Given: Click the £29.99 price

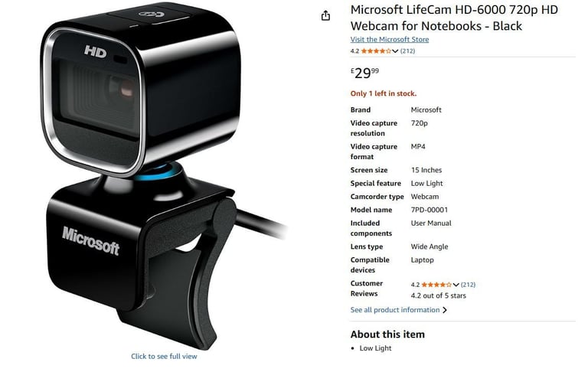Looking at the screenshot, I should pyautogui.click(x=364, y=73).
